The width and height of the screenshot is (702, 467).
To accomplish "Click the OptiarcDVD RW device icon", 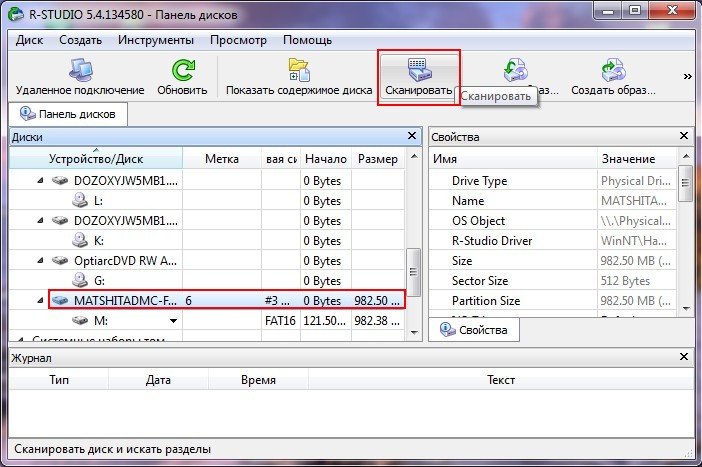I will click(60, 261).
